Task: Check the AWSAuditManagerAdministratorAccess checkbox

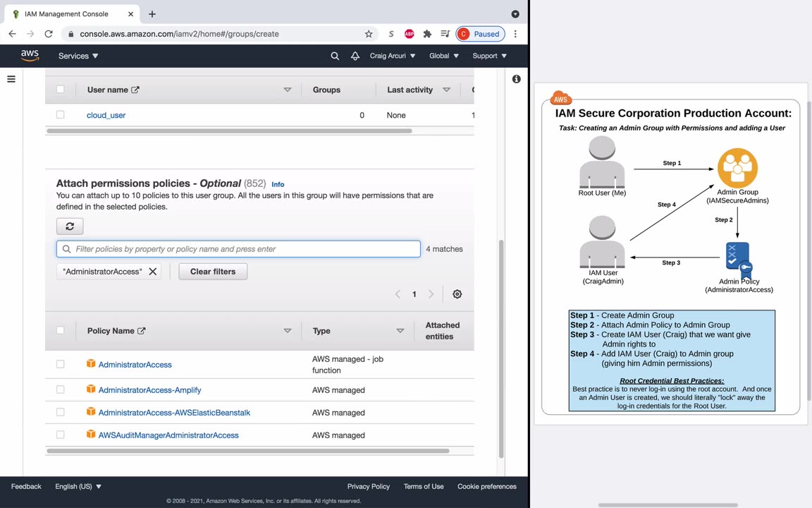Action: [61, 435]
